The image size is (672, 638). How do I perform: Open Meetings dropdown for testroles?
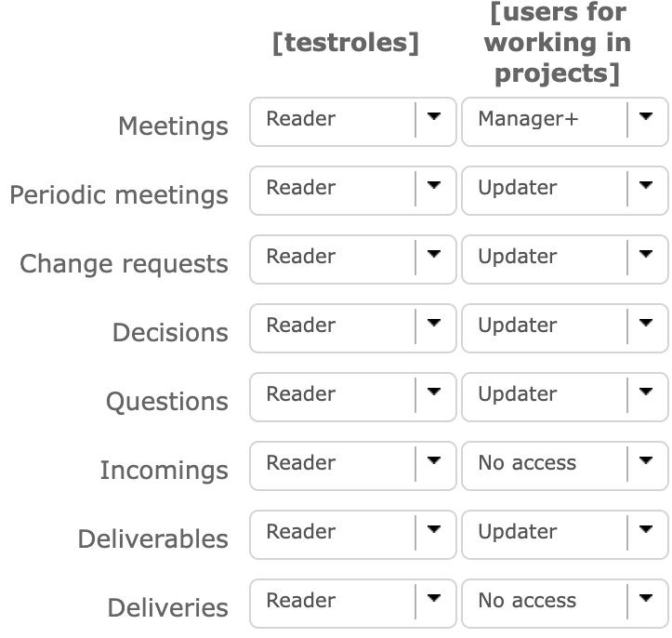[352, 121]
